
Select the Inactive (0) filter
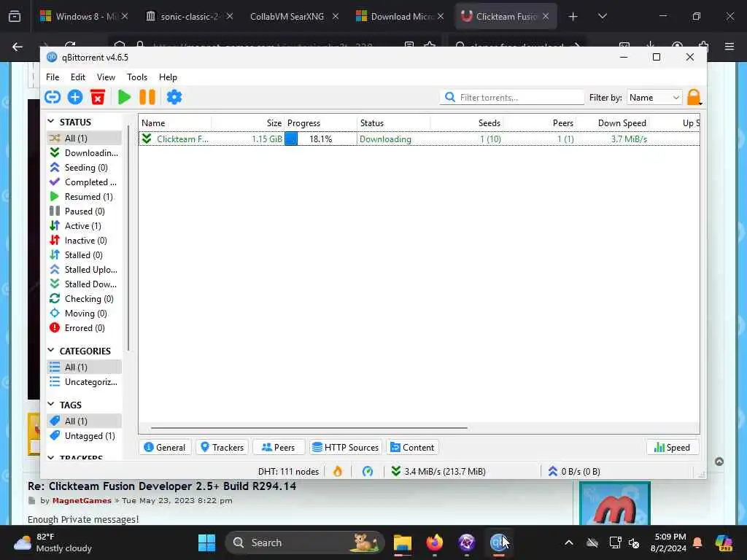pyautogui.click(x=84, y=241)
